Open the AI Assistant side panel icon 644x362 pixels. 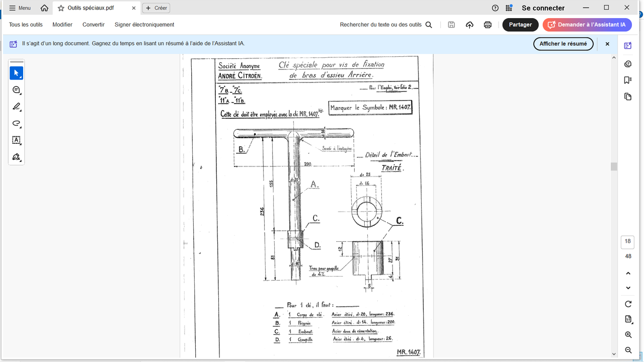coord(628,46)
